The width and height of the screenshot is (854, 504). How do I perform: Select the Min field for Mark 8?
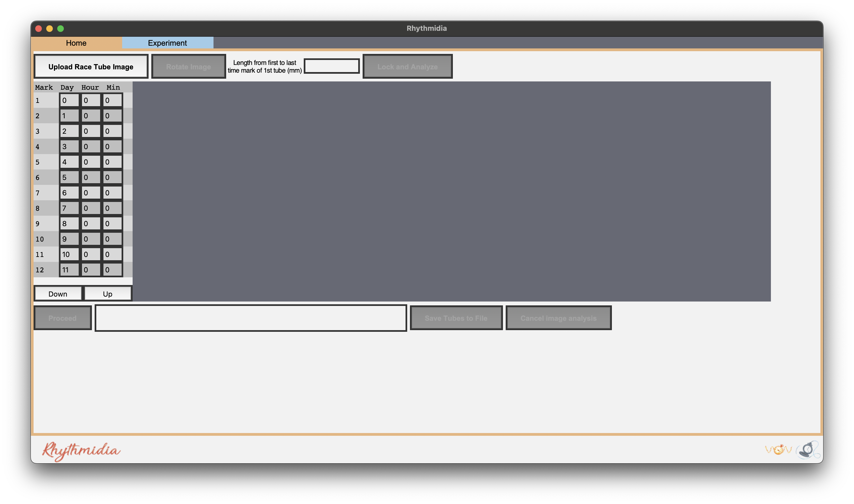click(x=113, y=208)
